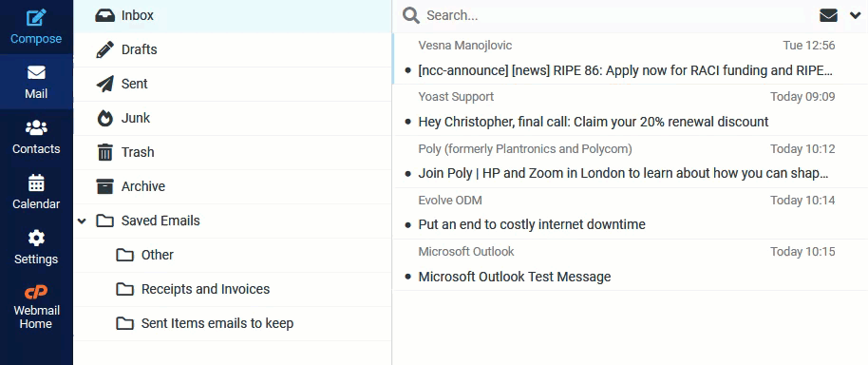The image size is (868, 365).
Task: Click the Sent Items emails folder icon
Action: (124, 323)
